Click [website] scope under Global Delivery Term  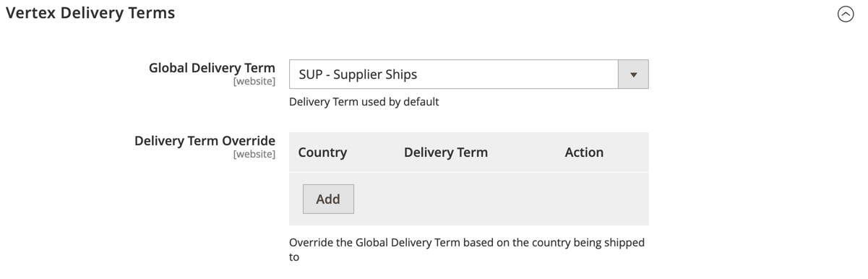click(254, 82)
